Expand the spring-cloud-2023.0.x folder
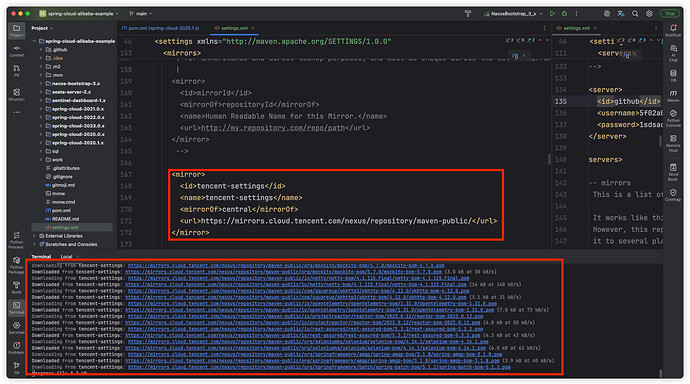The width and height of the screenshot is (690, 384). (x=41, y=126)
